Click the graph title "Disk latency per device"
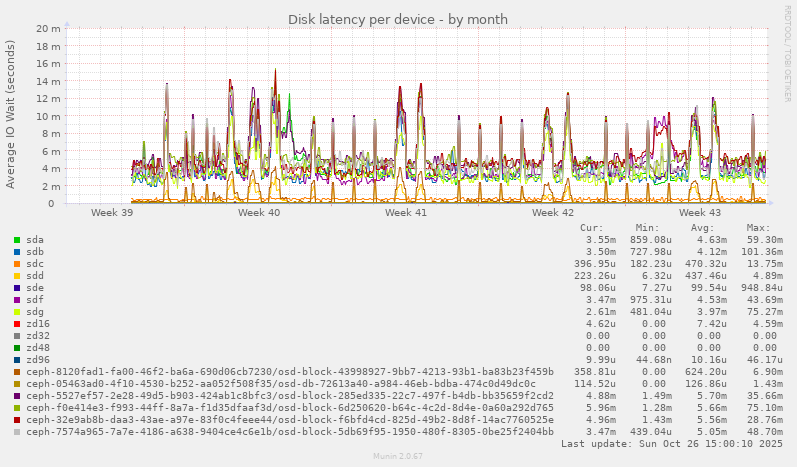 [398, 19]
